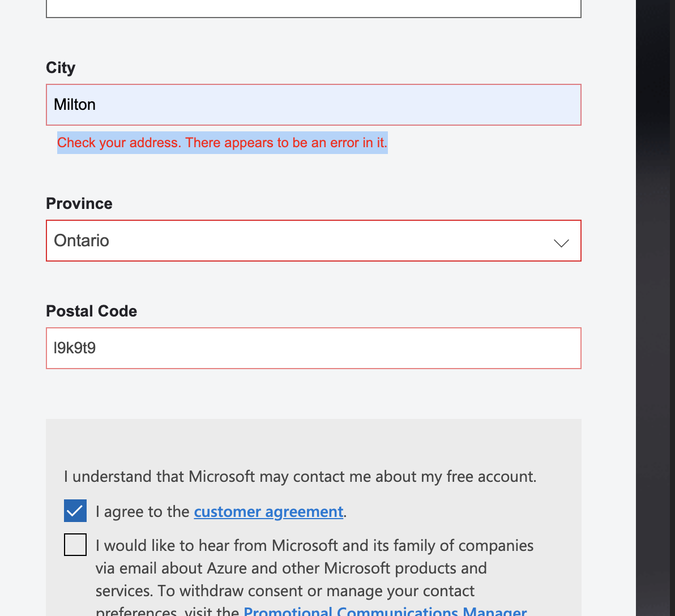This screenshot has height=616, width=675.
Task: Enable the Microsoft marketing emails checkbox
Action: 75,545
